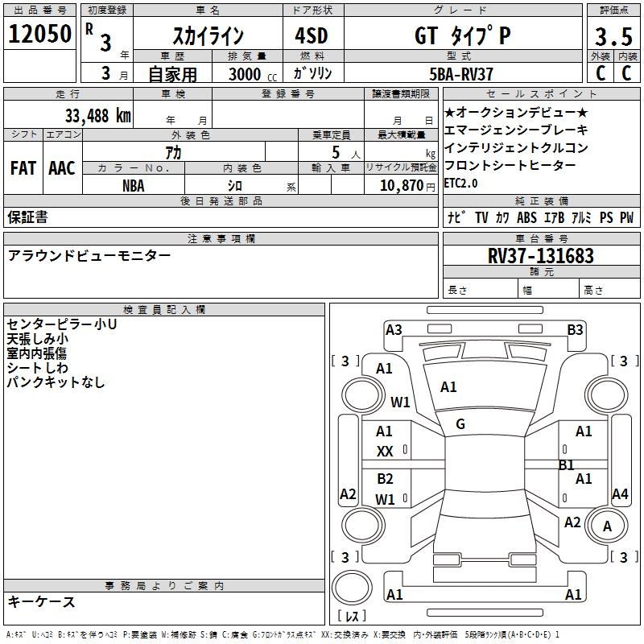Click the 高さ height field
The image size is (644, 644).
tap(609, 290)
